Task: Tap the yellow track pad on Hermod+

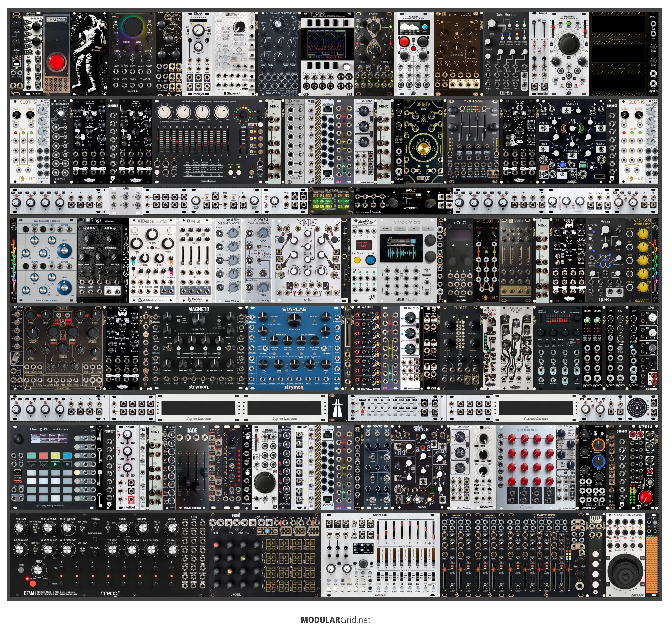Action: [55, 456]
